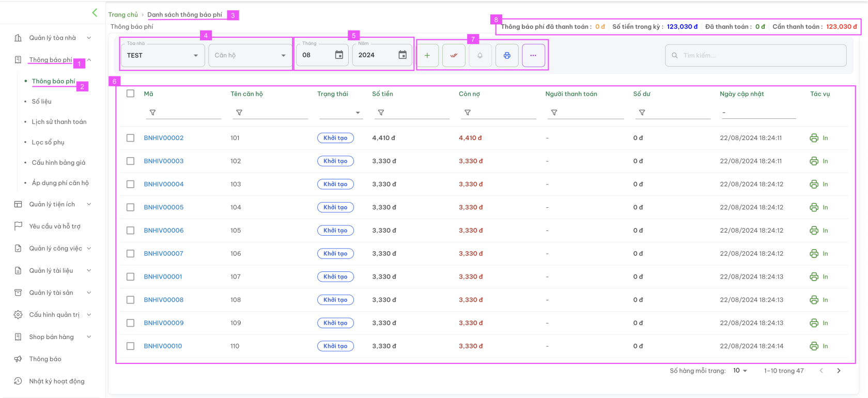
Task: Click the plus button to add fee notice
Action: point(427,55)
